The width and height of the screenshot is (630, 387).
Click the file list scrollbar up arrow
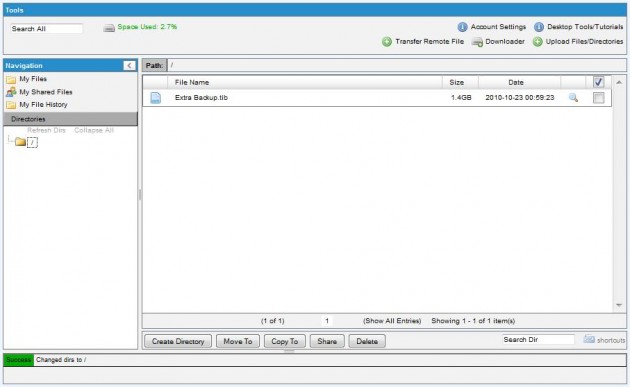point(619,82)
